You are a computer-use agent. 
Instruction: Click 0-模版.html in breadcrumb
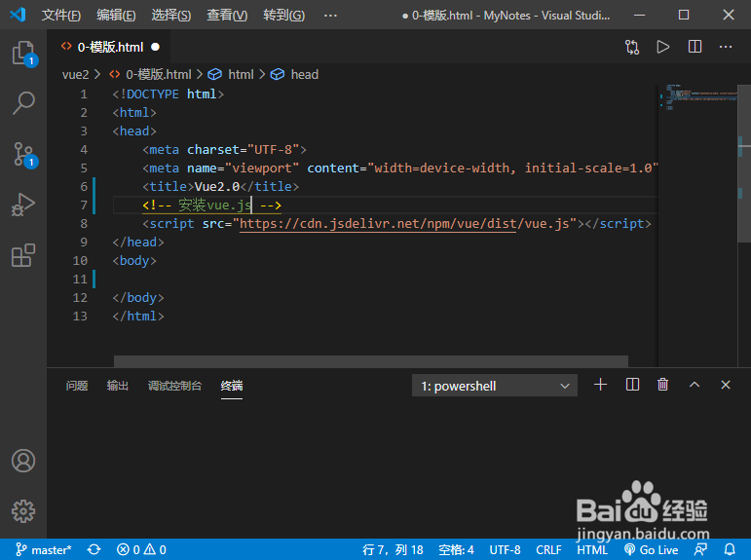158,74
